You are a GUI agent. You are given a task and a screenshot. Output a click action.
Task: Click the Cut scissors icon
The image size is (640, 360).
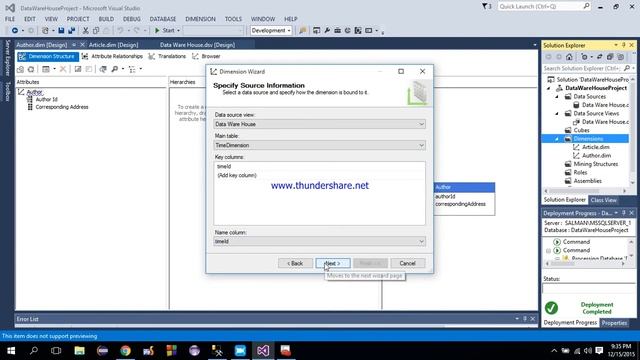click(x=86, y=31)
